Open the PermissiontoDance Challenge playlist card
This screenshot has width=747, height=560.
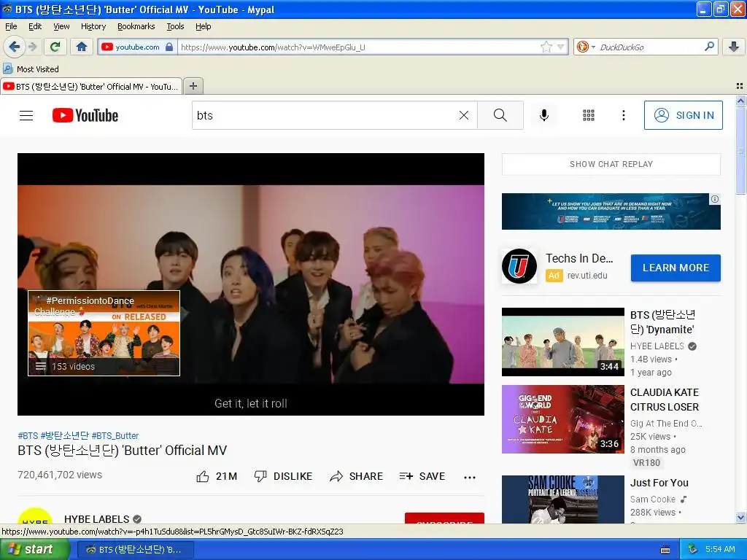104,332
